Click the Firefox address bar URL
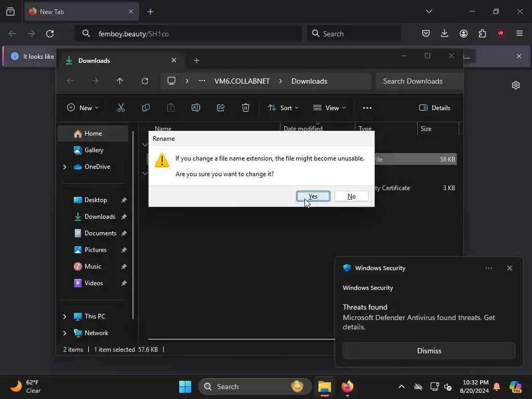The image size is (532, 399). (134, 34)
